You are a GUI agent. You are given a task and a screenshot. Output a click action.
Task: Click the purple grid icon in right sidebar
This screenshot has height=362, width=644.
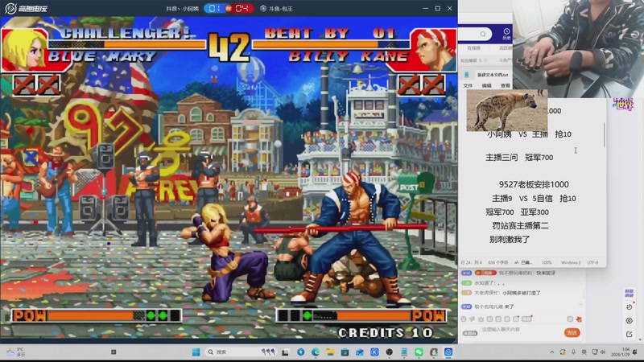(629, 293)
